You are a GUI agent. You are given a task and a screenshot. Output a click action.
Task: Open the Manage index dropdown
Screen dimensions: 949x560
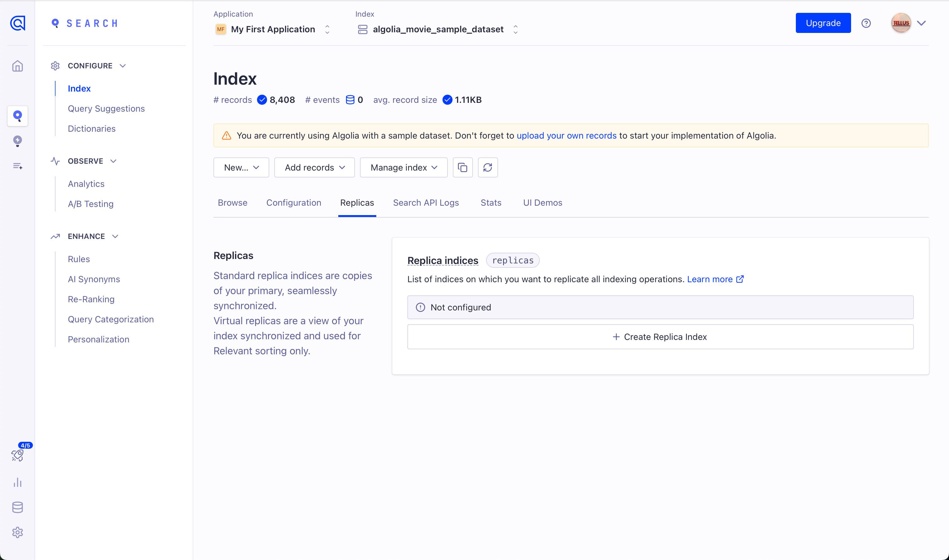click(403, 167)
